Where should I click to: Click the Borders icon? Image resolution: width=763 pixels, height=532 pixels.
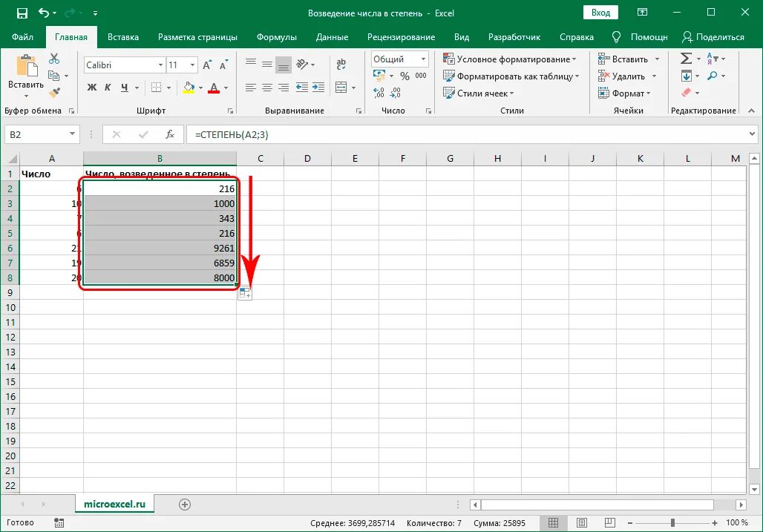tap(156, 88)
